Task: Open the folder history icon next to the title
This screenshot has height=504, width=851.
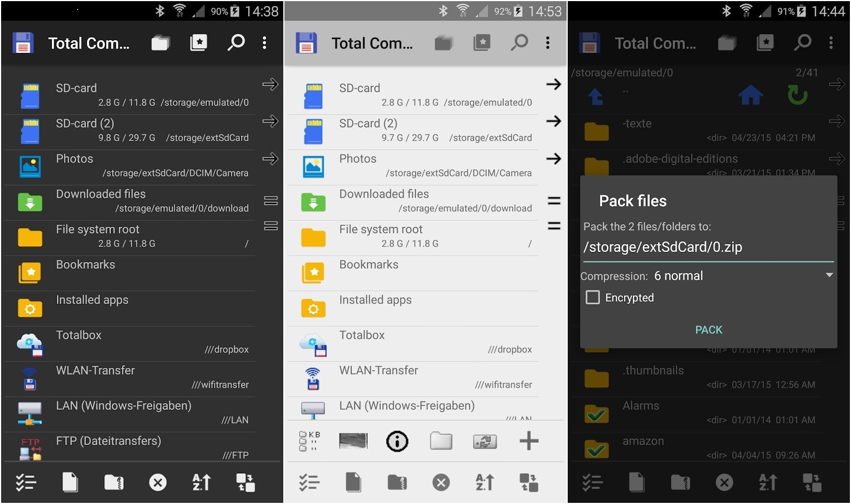Action: 161,42
